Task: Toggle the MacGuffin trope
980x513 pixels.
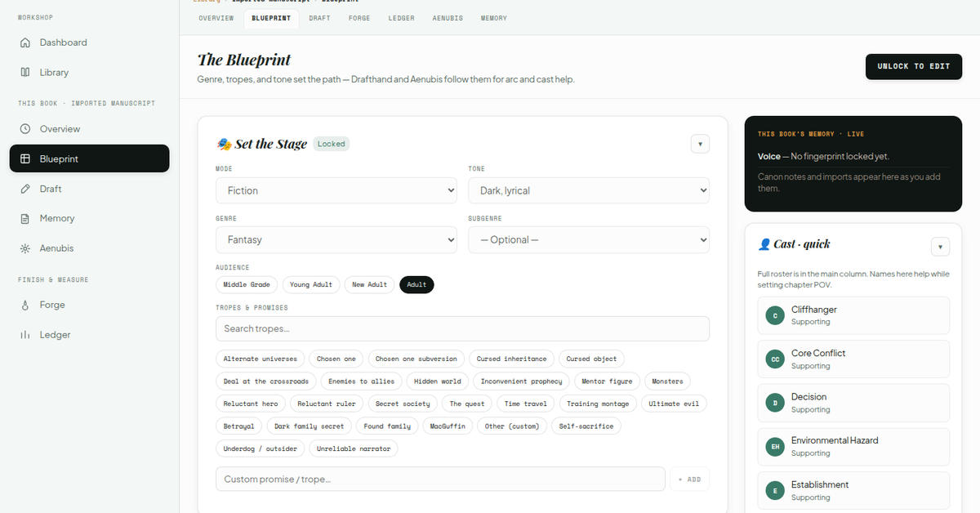Action: pyautogui.click(x=448, y=426)
